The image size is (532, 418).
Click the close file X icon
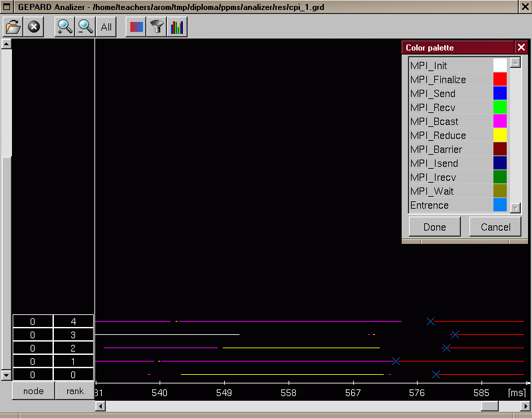click(x=34, y=27)
